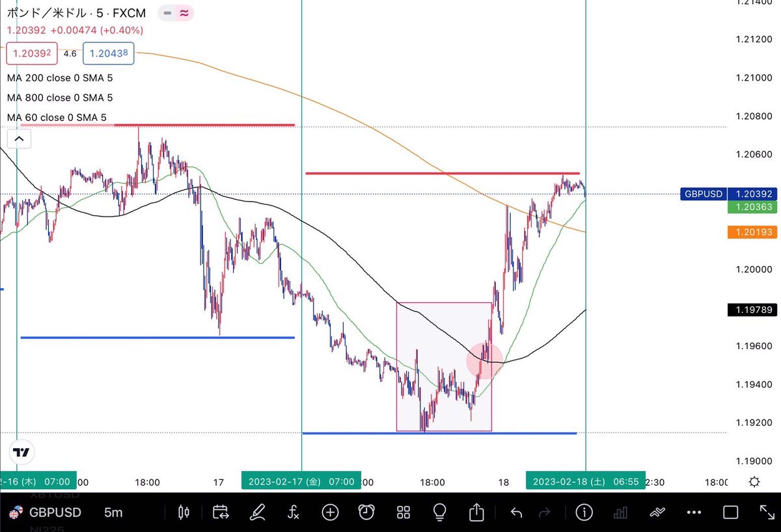Select the 2023-02-18 (土) 06:55 time label

point(586,482)
